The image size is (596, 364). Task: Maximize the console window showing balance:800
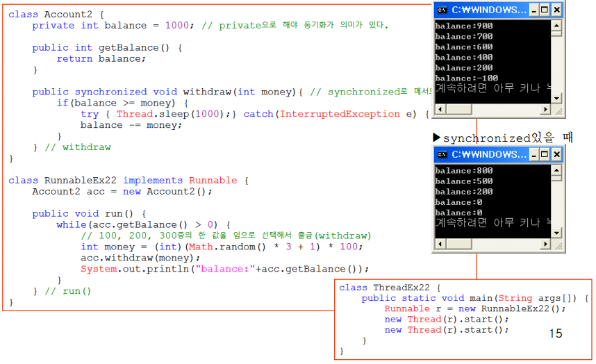tap(545, 154)
